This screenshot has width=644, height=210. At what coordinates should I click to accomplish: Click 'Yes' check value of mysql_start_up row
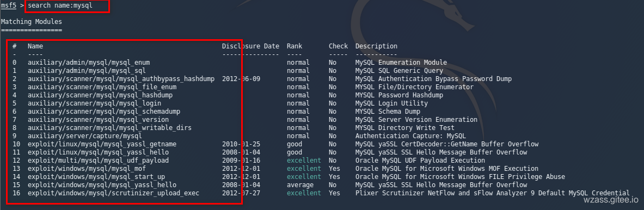[334, 177]
